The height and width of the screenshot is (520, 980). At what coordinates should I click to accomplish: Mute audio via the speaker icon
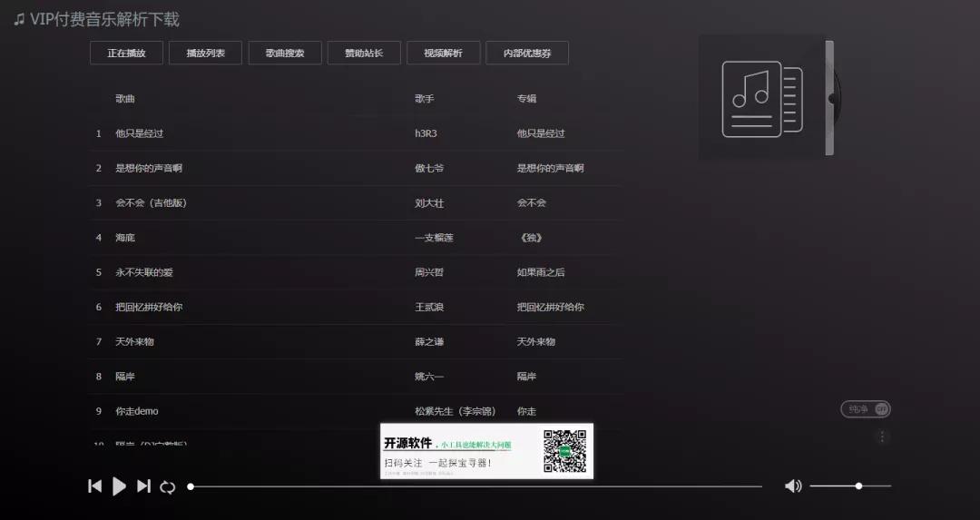793,486
